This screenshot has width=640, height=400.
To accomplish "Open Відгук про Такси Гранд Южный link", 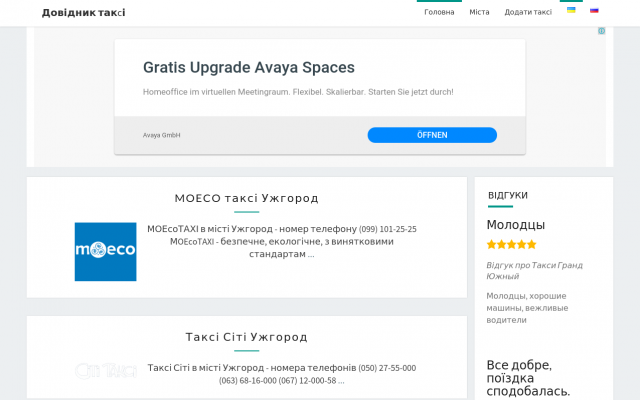I will [x=534, y=271].
